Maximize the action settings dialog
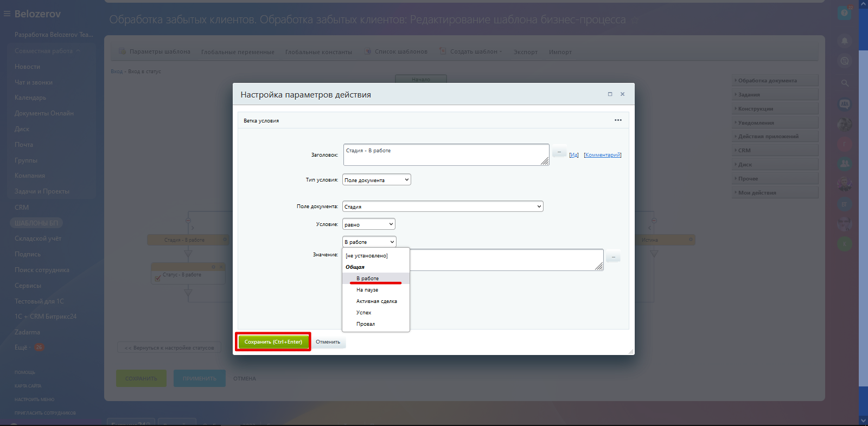This screenshot has width=868, height=426. [610, 94]
